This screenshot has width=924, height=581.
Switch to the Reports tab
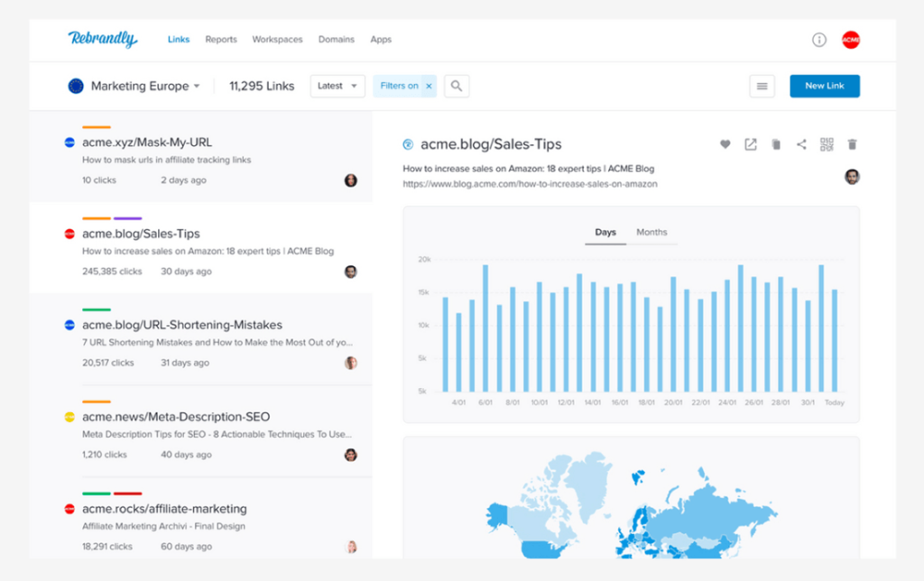(x=221, y=40)
